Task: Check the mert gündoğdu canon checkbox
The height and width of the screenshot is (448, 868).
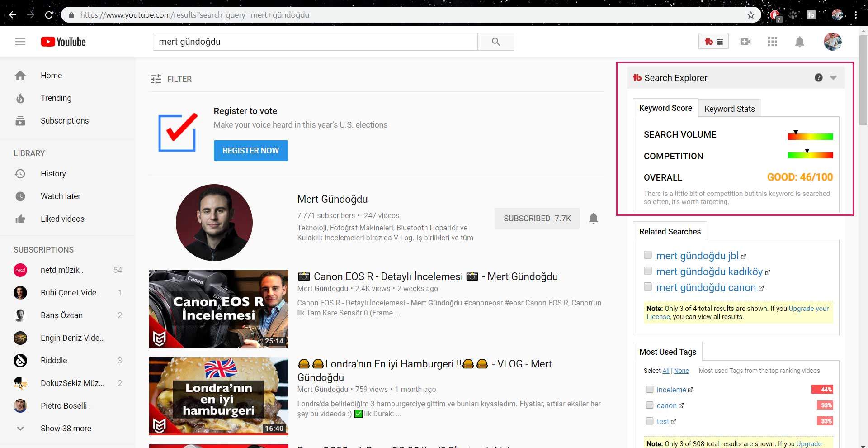Action: tap(648, 286)
